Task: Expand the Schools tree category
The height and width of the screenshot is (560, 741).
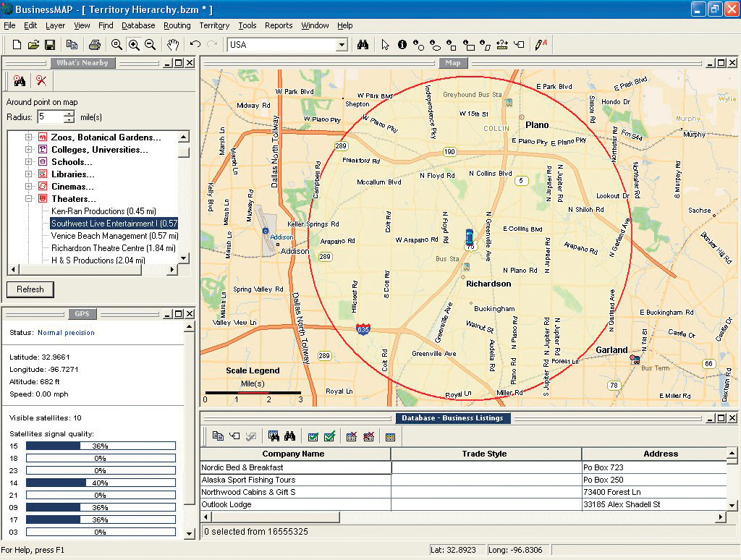Action: coord(29,162)
